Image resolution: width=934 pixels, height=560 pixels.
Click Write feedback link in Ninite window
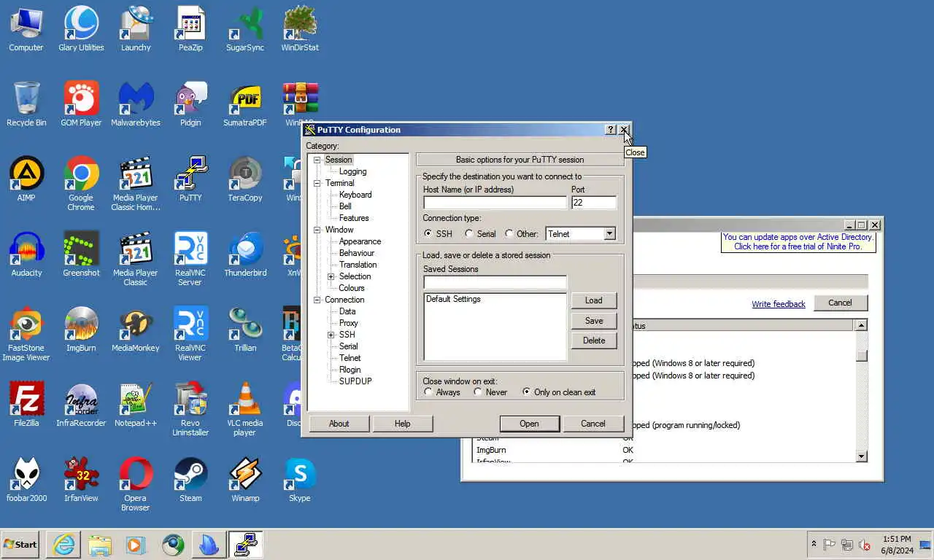pos(779,304)
